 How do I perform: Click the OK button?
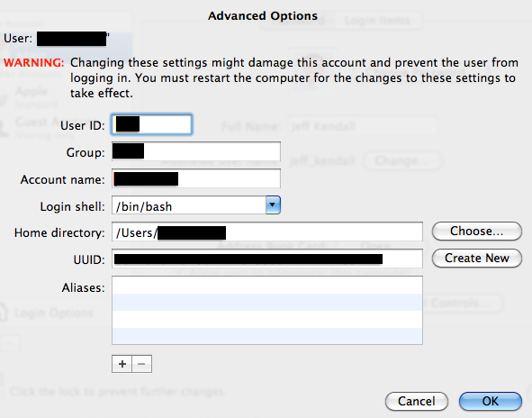pos(491,402)
